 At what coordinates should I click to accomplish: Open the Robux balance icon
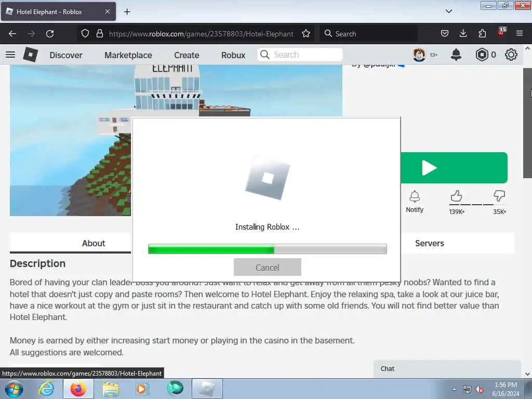tap(482, 55)
